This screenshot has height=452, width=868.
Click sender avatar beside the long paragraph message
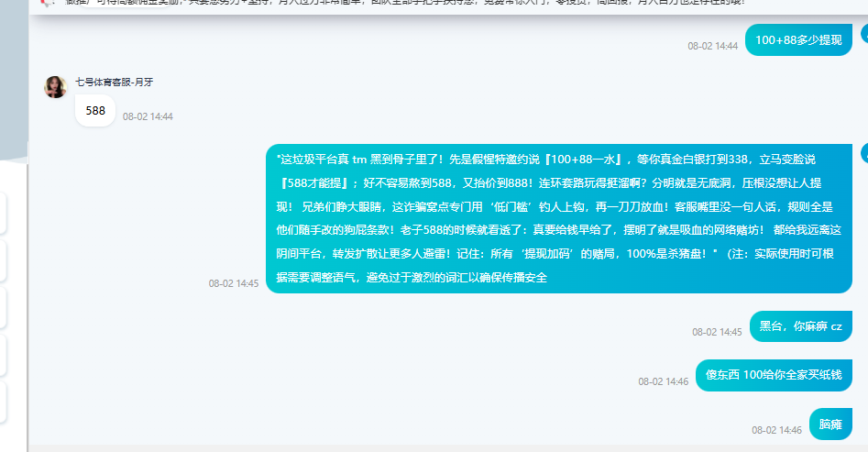coord(863,152)
